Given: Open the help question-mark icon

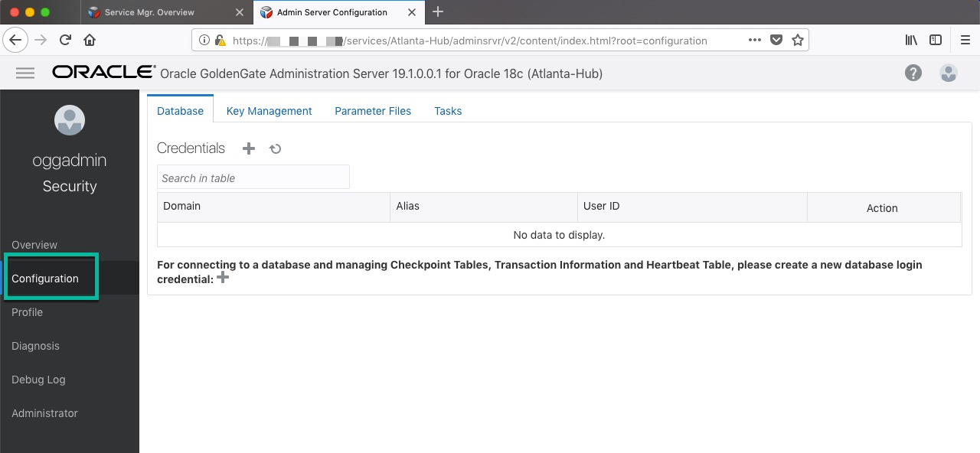Looking at the screenshot, I should (x=913, y=73).
